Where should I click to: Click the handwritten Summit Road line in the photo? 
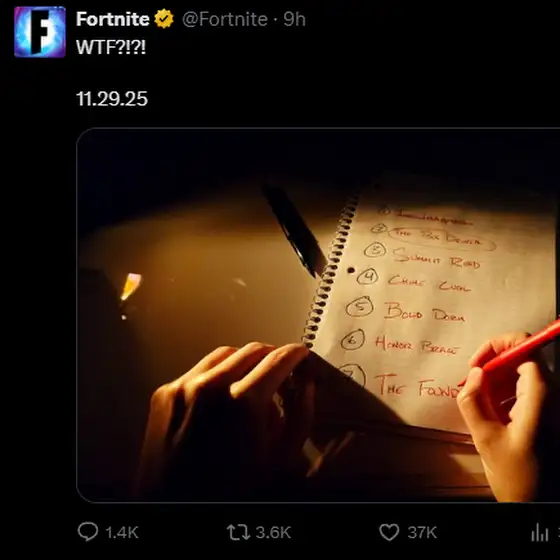436,258
